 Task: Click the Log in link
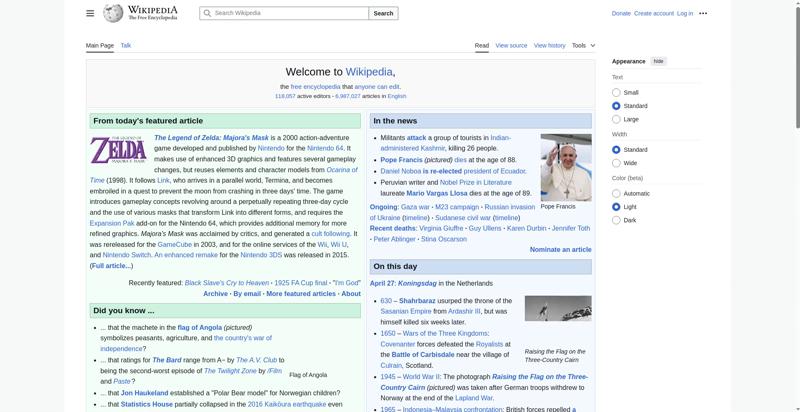(x=685, y=13)
